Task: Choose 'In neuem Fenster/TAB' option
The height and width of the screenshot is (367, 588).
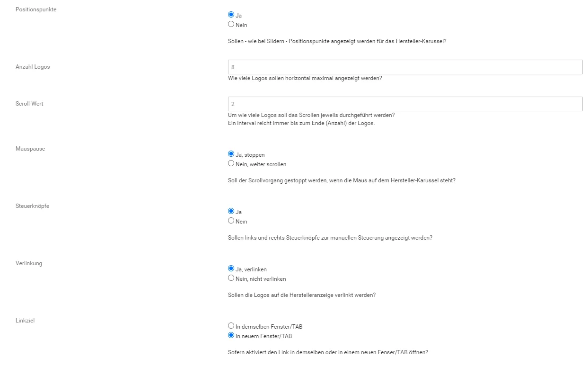Action: click(231, 335)
